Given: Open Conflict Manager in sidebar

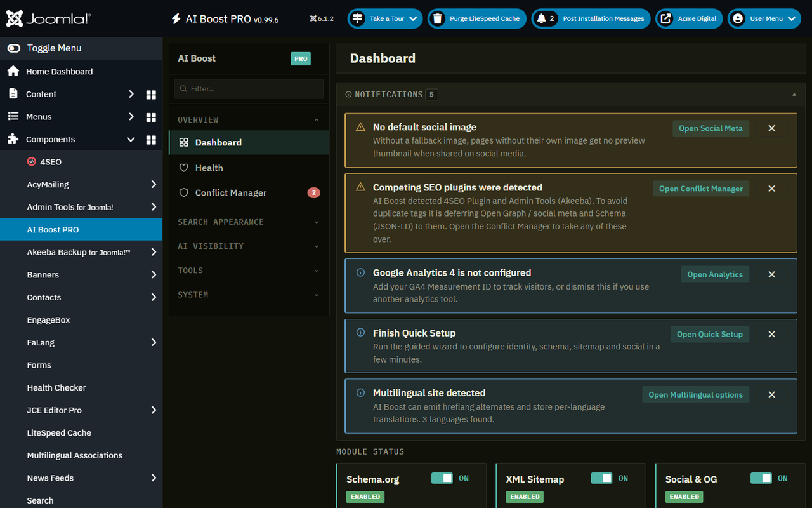Looking at the screenshot, I should 249,192.
